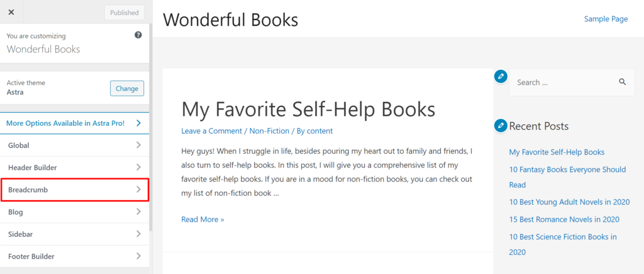The height and width of the screenshot is (274, 644).
Task: Click the Published button
Action: (x=124, y=13)
